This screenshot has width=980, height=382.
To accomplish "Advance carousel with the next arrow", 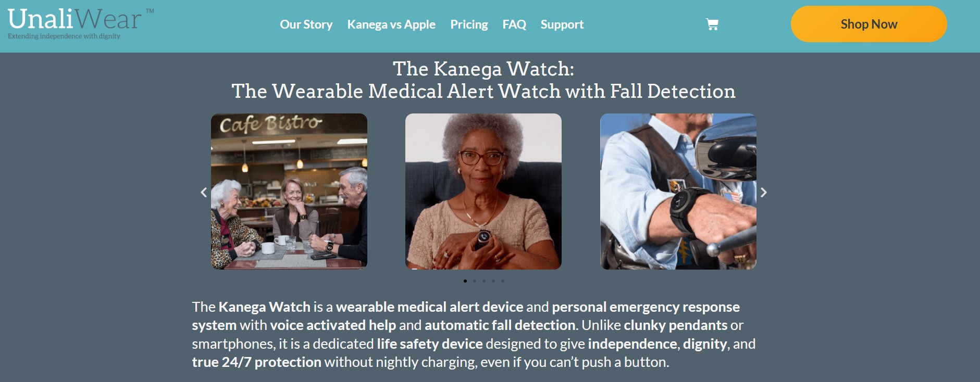I will pos(763,192).
